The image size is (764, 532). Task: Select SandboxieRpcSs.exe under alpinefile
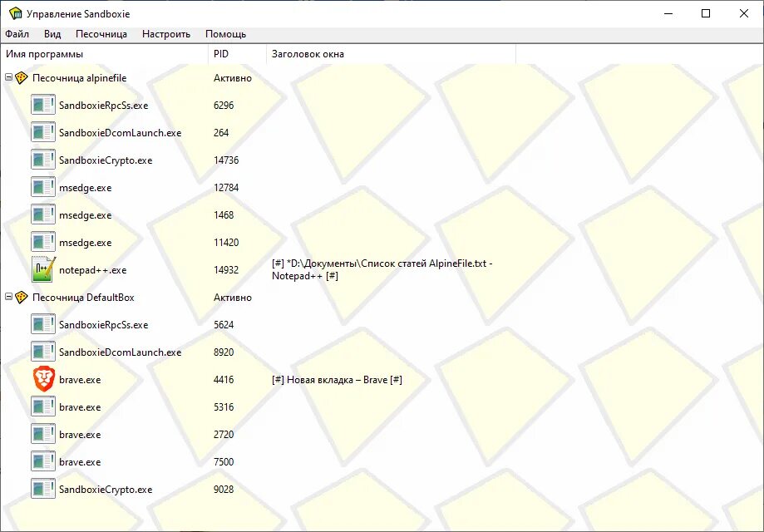coord(103,106)
